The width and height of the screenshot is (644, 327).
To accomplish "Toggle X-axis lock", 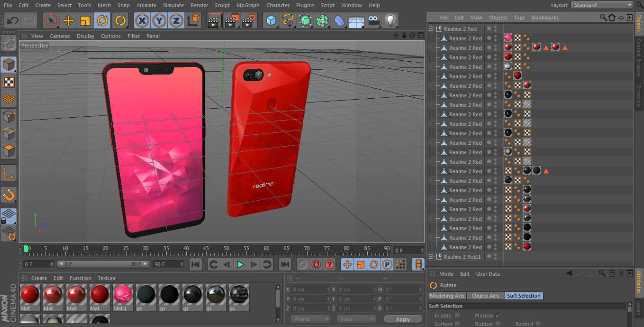I will click(143, 21).
